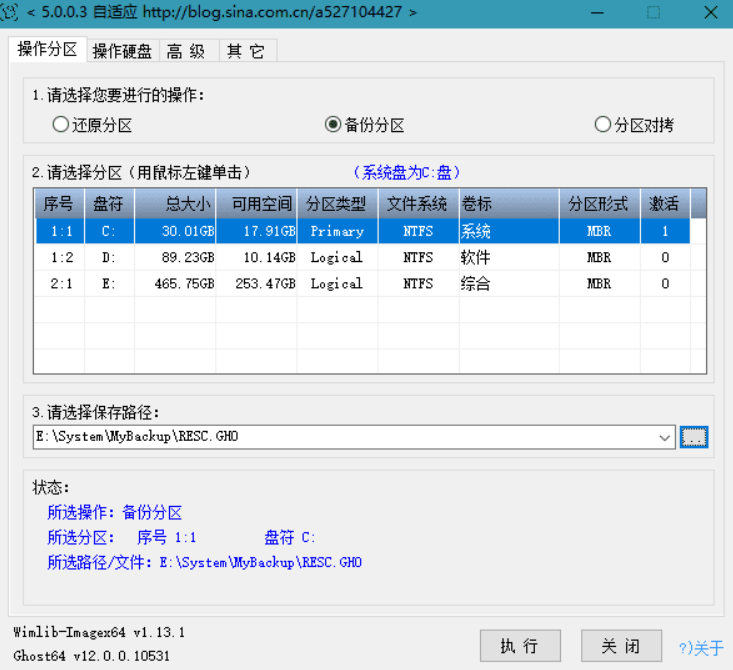This screenshot has height=670, width=733.
Task: Click the 文件系统 column header
Action: (x=418, y=204)
